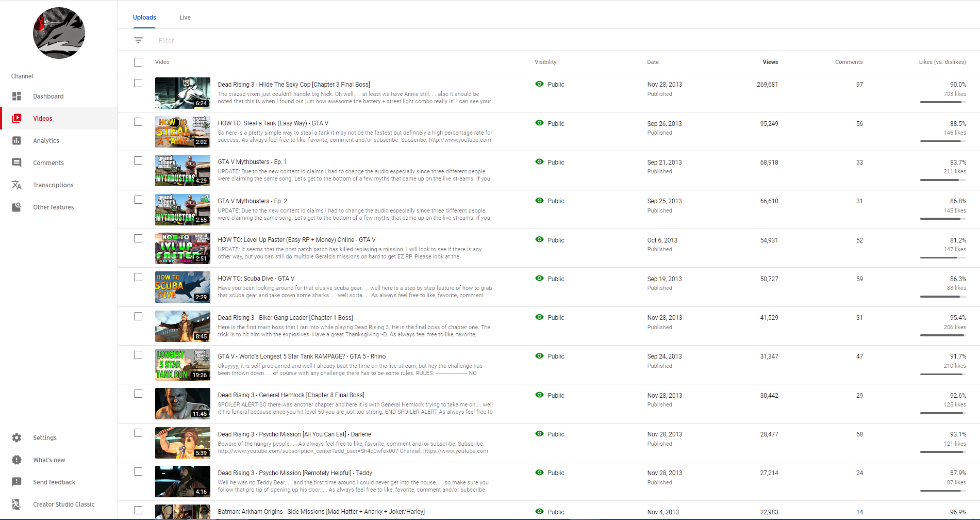Click the eye icon for Scuba Dive video
This screenshot has height=520, width=980.
click(539, 279)
